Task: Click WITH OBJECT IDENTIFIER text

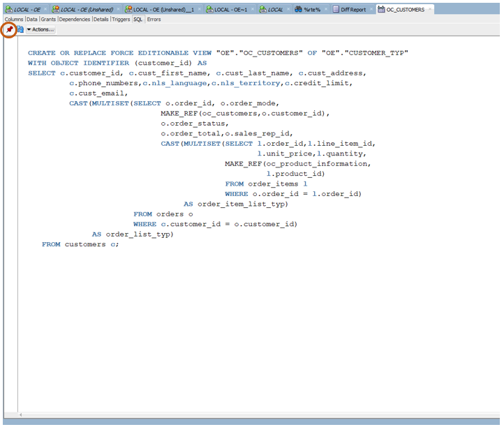Action: pyautogui.click(x=78, y=63)
